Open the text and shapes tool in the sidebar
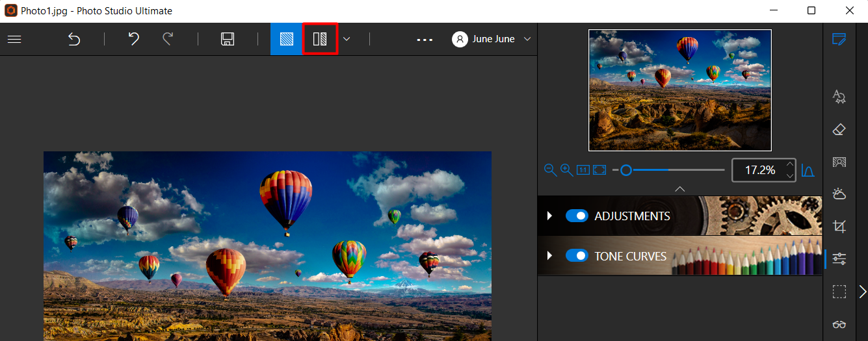This screenshot has width=868, height=341. point(839,97)
